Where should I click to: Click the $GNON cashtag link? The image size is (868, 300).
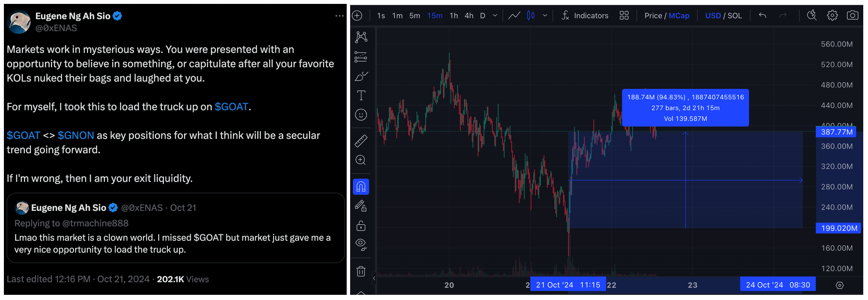pos(76,136)
